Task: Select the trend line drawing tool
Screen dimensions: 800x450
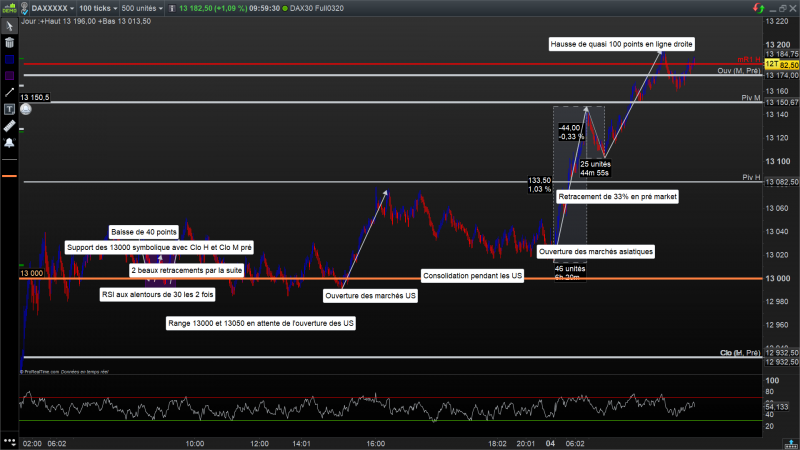Action: 9,92
